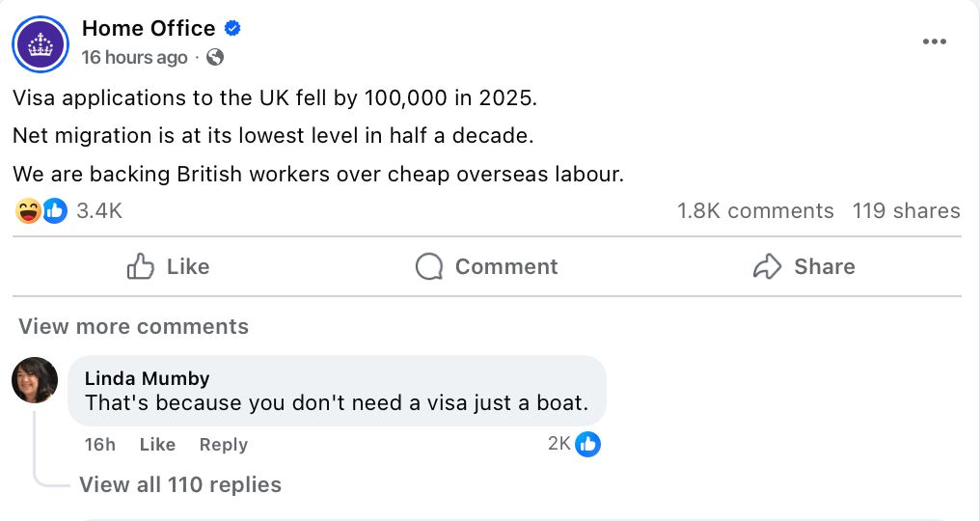Click the 2K like icon on comment
The image size is (980, 521).
pyautogui.click(x=587, y=444)
